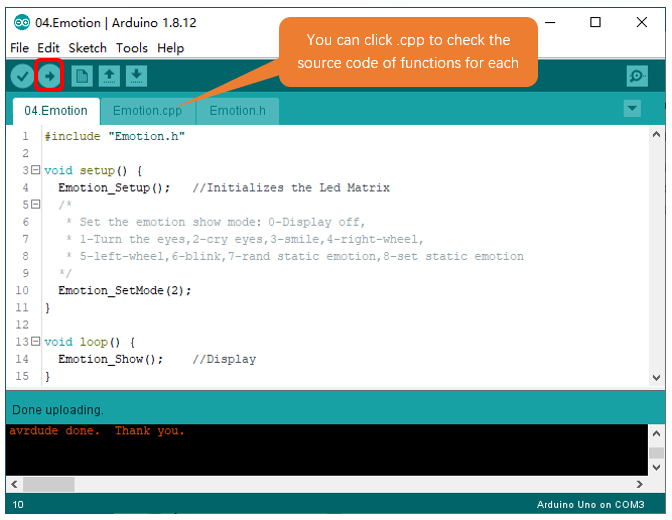The image size is (672, 520).
Task: Click the console scroll up arrow
Action: click(656, 433)
